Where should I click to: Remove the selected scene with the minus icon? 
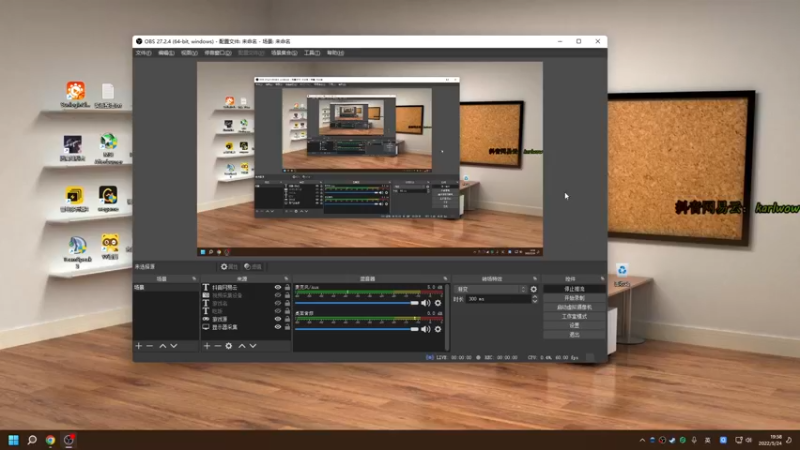click(149, 346)
